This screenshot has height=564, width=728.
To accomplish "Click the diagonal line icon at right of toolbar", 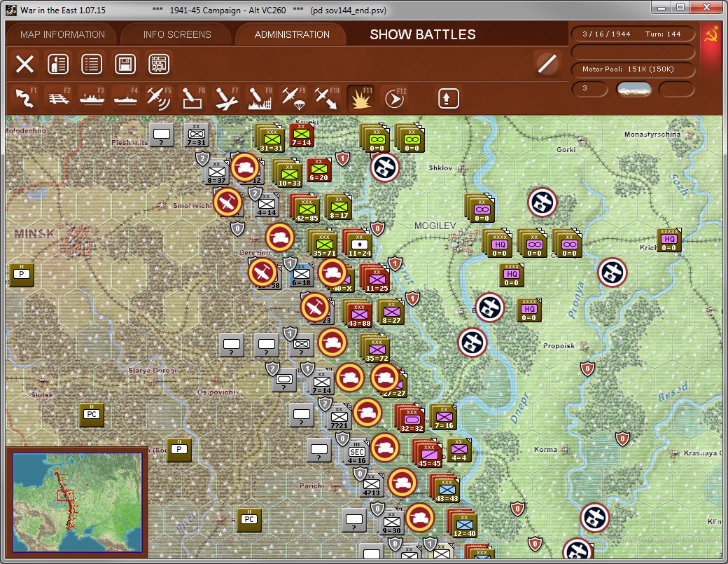I will (x=547, y=64).
